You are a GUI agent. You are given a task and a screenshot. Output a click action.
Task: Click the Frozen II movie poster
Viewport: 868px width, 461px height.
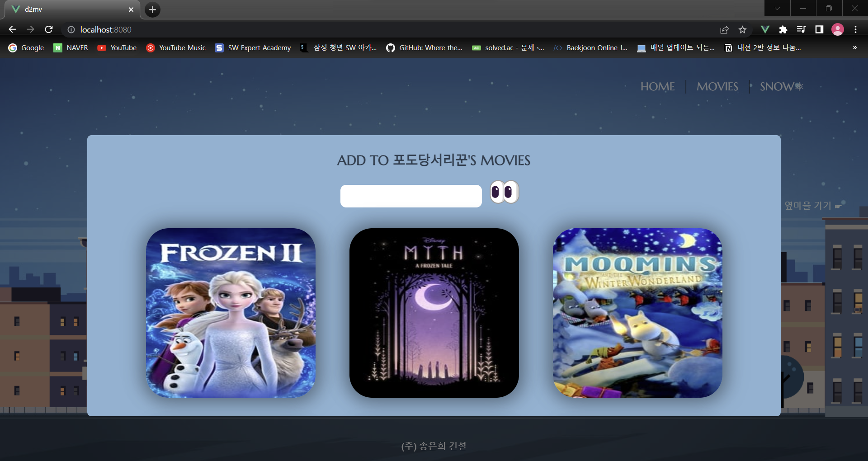(x=231, y=312)
